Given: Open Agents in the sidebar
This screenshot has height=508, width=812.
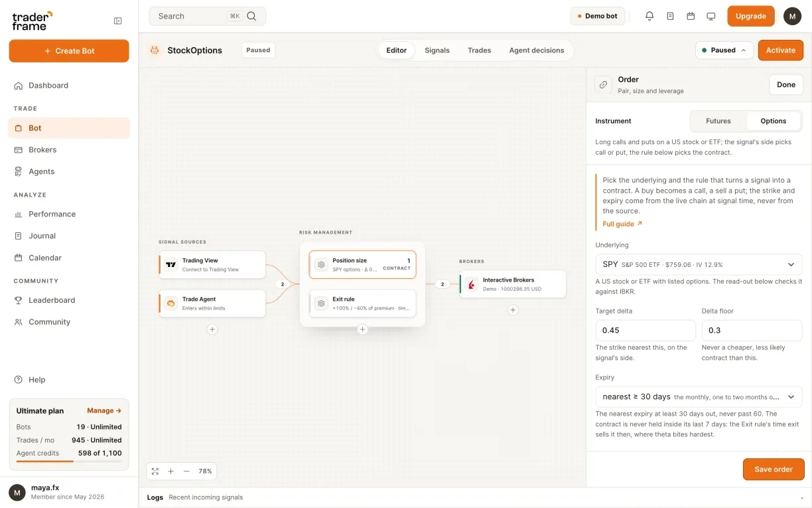Looking at the screenshot, I should 69,171.
